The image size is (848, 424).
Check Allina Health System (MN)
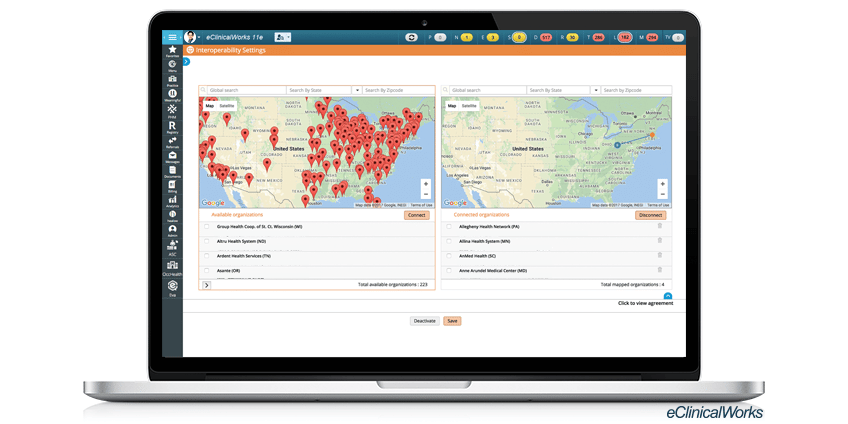click(x=448, y=241)
